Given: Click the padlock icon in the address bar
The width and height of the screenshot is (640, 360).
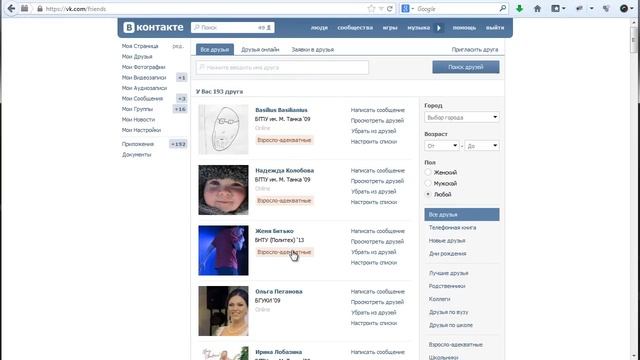Looking at the screenshot, I should (40, 9).
